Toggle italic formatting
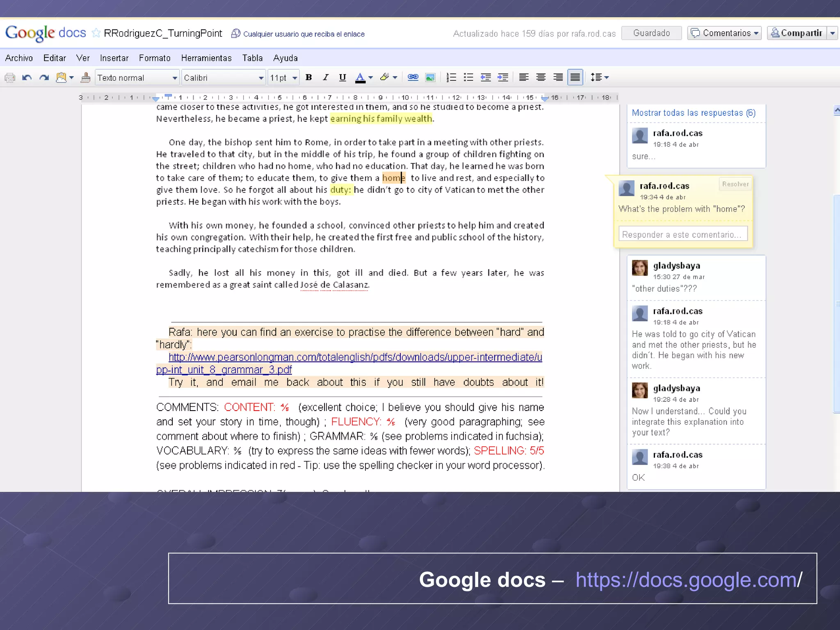This screenshot has width=840, height=630. 326,78
